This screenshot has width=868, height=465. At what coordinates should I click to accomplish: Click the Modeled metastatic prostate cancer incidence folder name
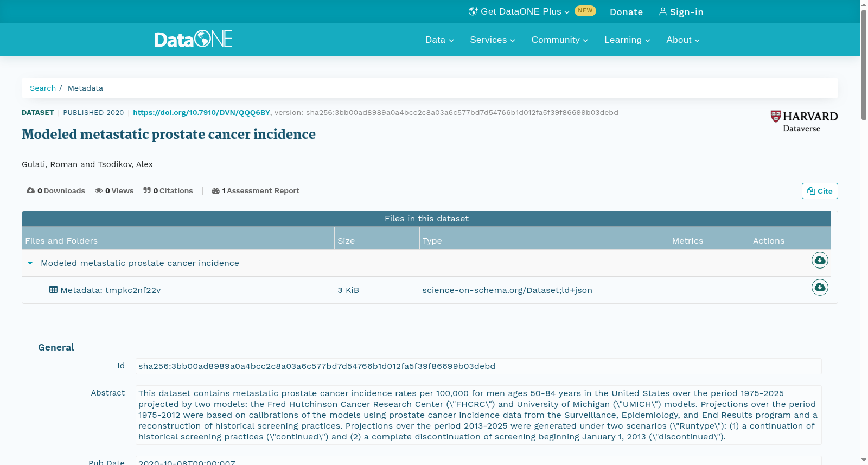140,263
